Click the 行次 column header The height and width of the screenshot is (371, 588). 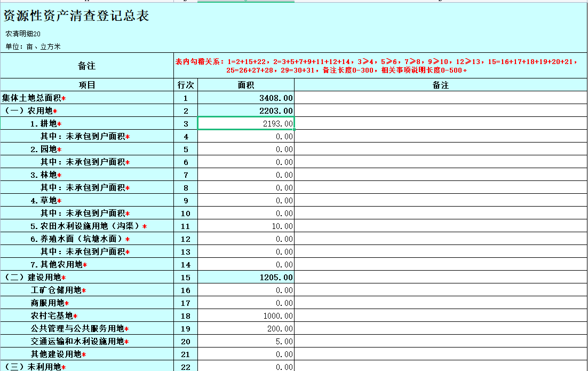(186, 85)
